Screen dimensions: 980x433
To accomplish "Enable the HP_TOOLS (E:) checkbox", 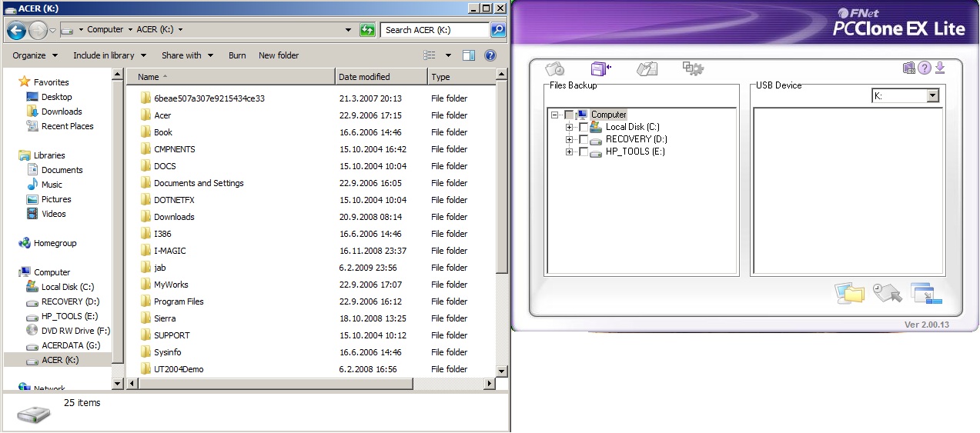I will pyautogui.click(x=584, y=152).
